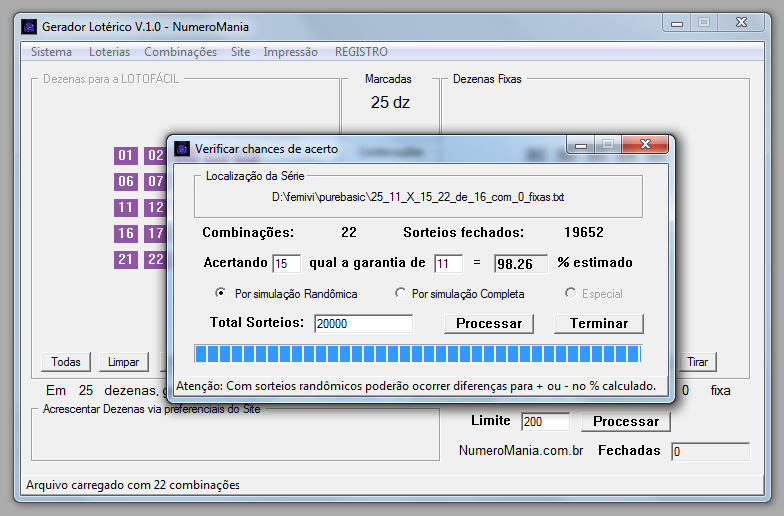Close the Verificar chances de acerto dialog
Image resolution: width=784 pixels, height=516 pixels.
645,144
